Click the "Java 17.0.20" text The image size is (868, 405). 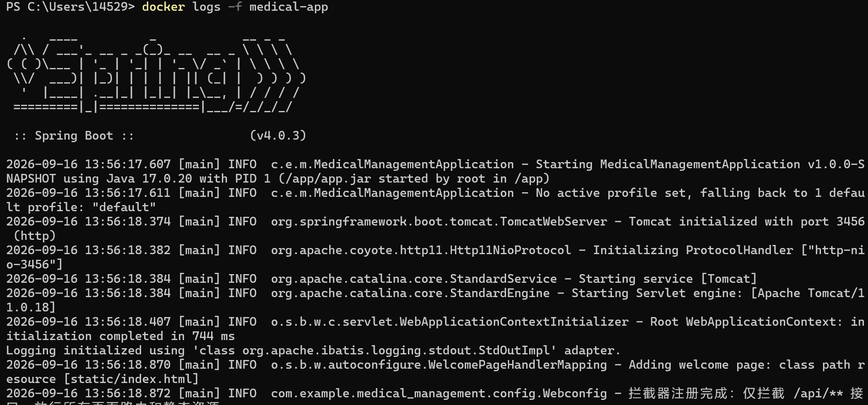(149, 178)
